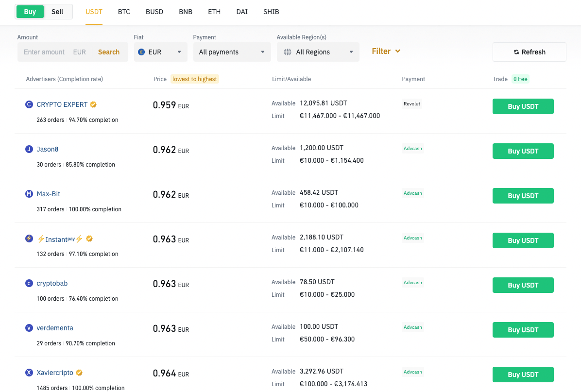Switch to Sell mode
Screen dimensions: 581x392
[57, 12]
